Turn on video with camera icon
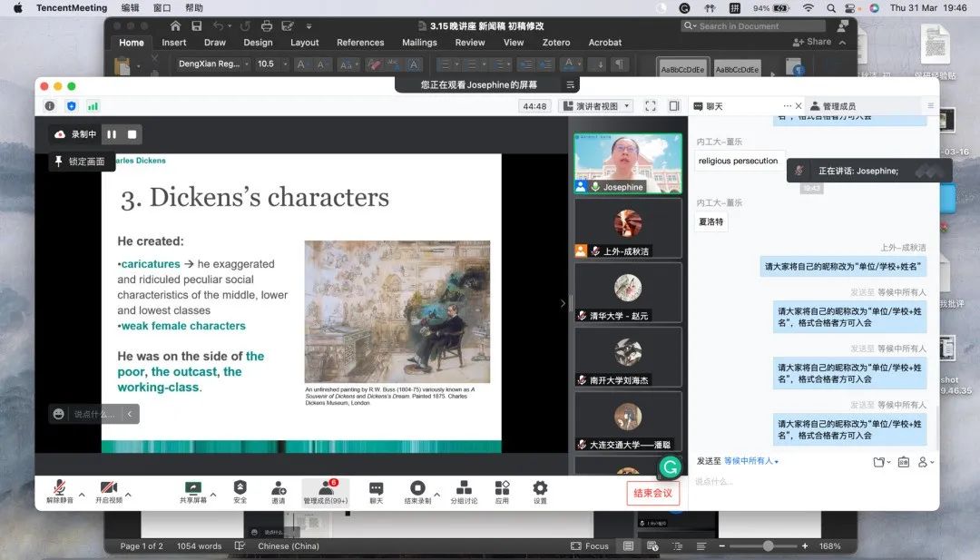 pos(108,488)
